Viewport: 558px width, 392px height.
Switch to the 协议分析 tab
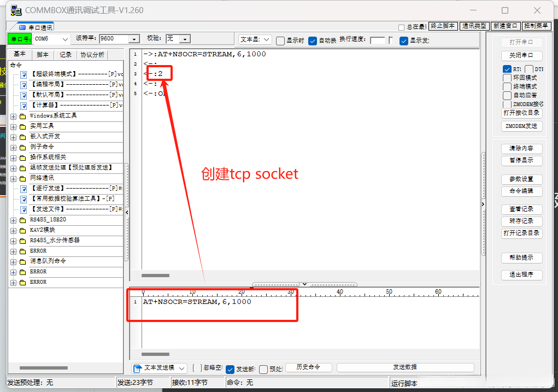coord(92,55)
